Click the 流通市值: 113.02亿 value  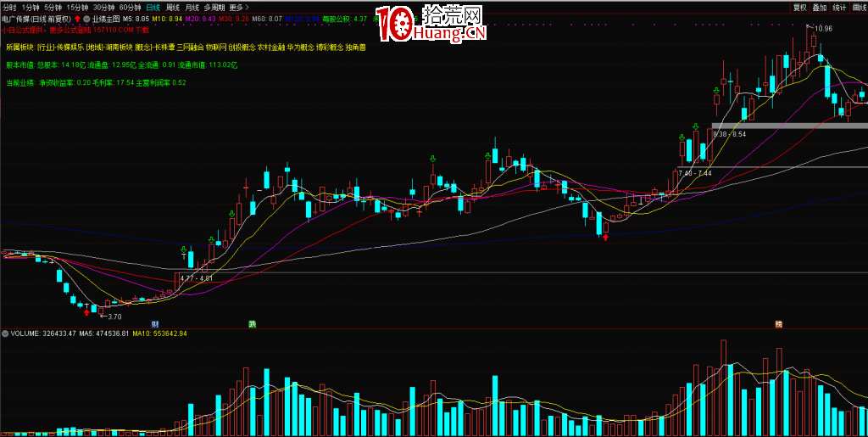(x=208, y=65)
